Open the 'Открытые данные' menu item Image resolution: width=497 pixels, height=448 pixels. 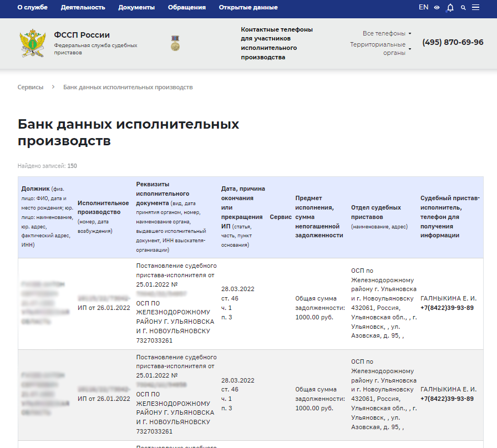pyautogui.click(x=248, y=7)
